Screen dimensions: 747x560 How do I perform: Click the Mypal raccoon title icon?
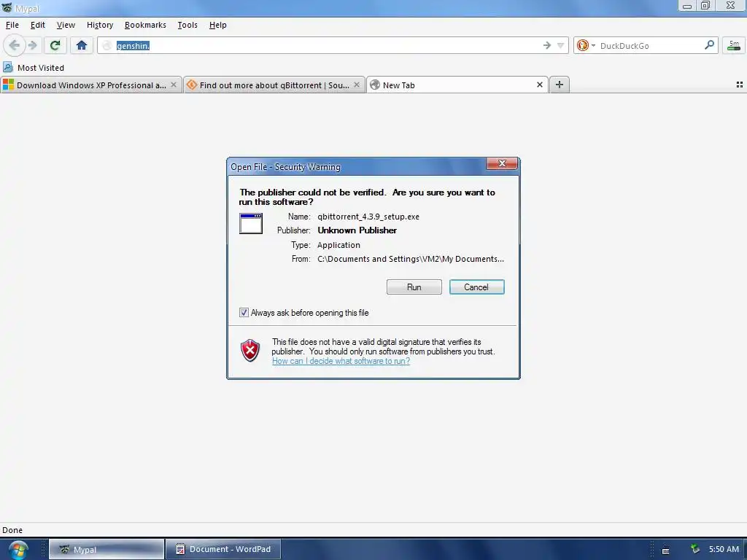[x=7, y=7]
